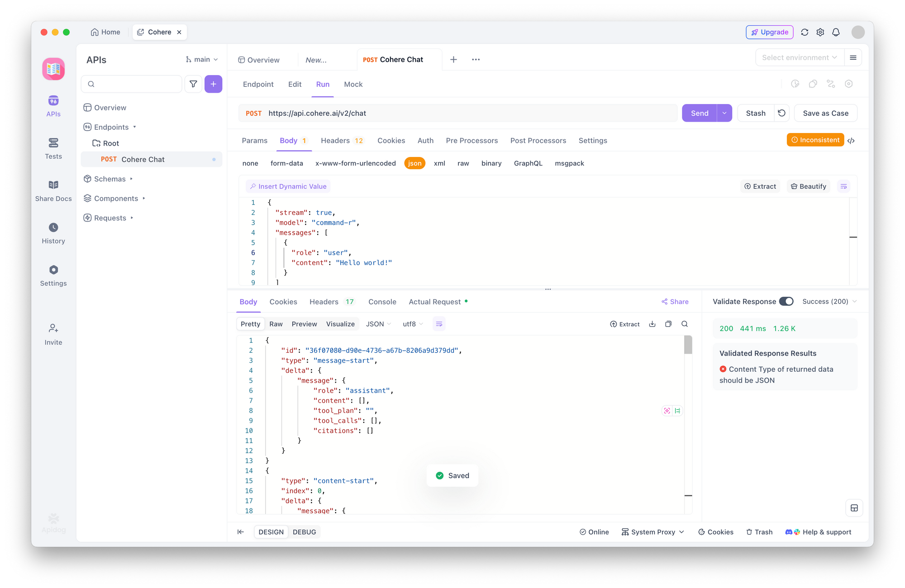Open the Select environment dropdown
Viewport: 905px width, 588px height.
tap(800, 57)
